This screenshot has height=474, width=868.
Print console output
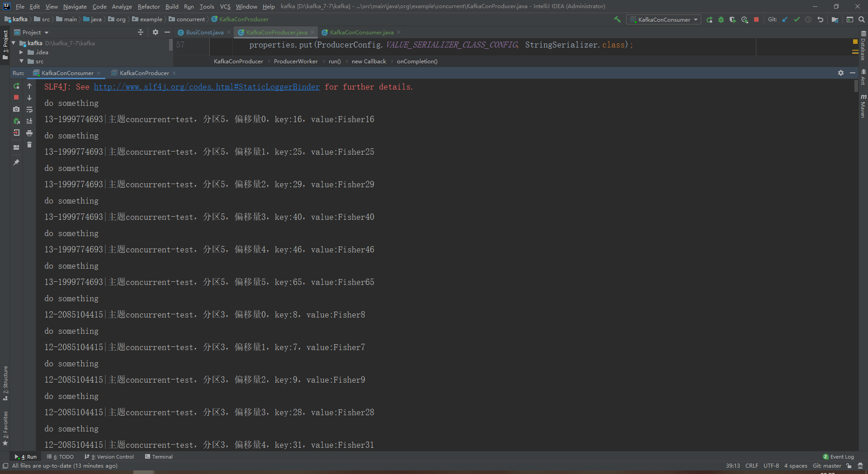pyautogui.click(x=29, y=133)
